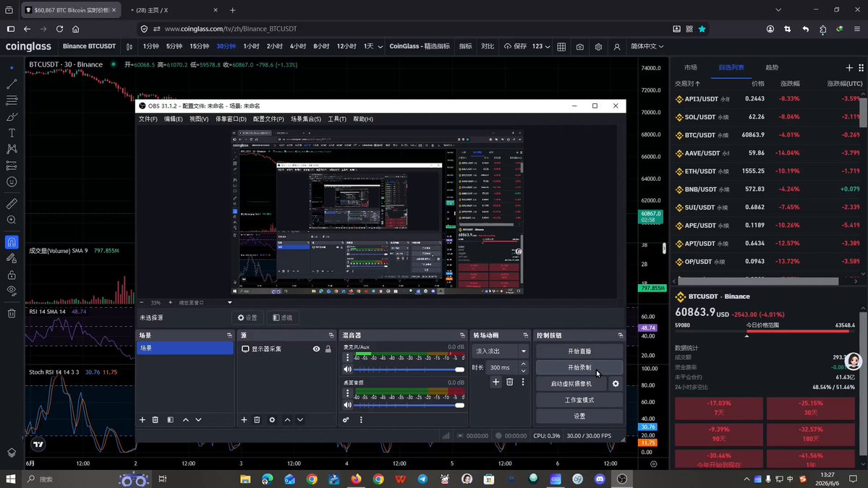Viewport: 868px width, 488px height.
Task: Click the 滤镜 filters button in OBS
Action: tap(284, 317)
